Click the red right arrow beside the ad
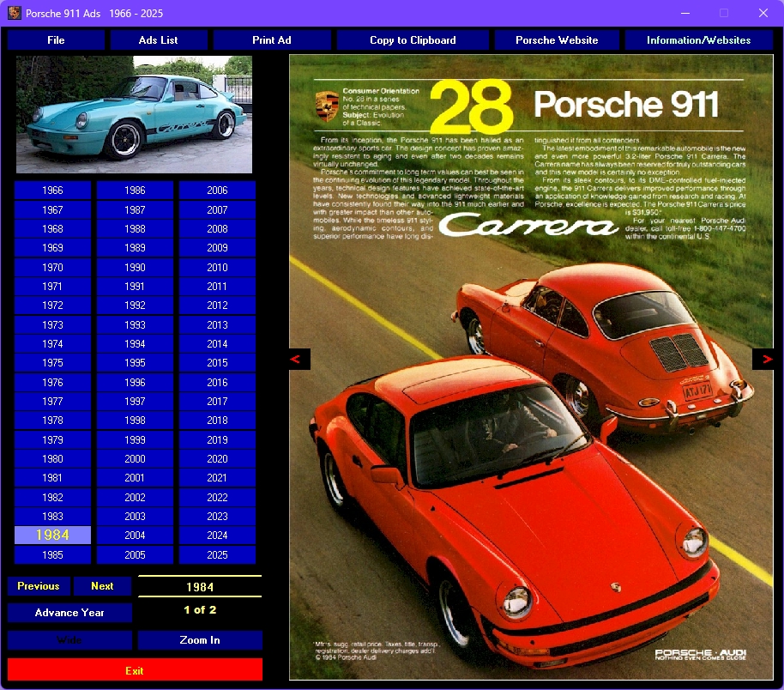Screen dimensions: 784x690 pos(763,359)
